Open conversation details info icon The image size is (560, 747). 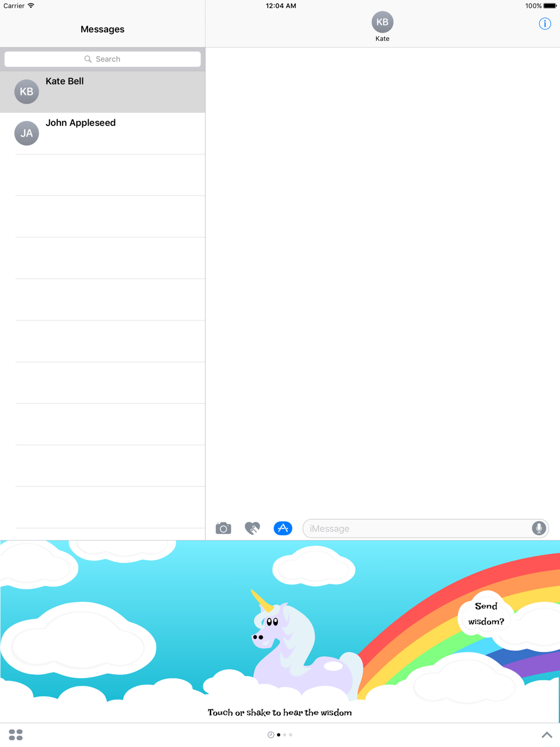545,24
